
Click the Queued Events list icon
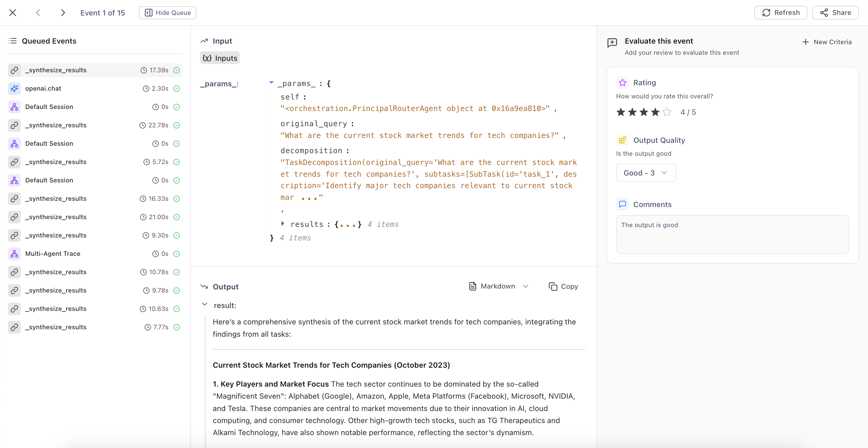pos(12,41)
